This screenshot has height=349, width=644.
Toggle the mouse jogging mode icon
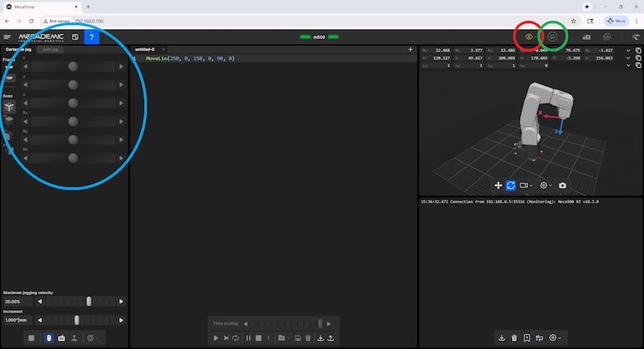point(49,338)
